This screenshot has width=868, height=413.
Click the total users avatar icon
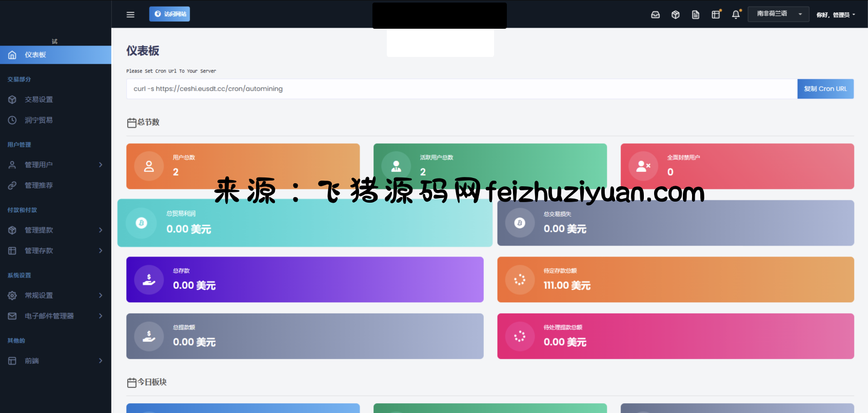coord(149,166)
